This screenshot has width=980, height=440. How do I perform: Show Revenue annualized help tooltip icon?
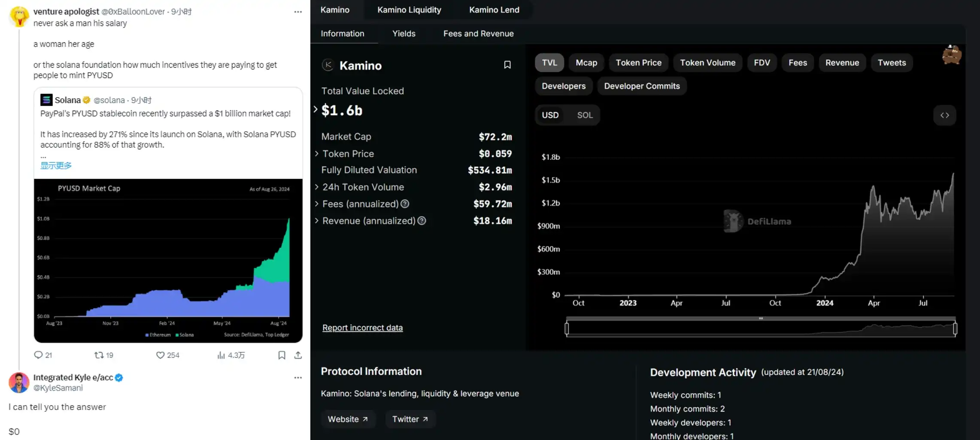(x=422, y=221)
